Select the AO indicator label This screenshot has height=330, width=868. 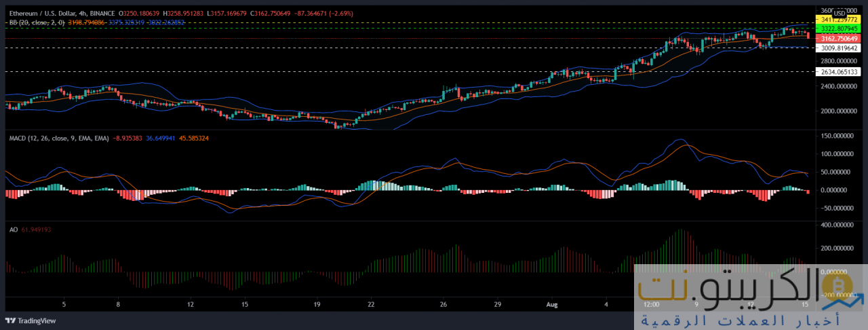13,230
